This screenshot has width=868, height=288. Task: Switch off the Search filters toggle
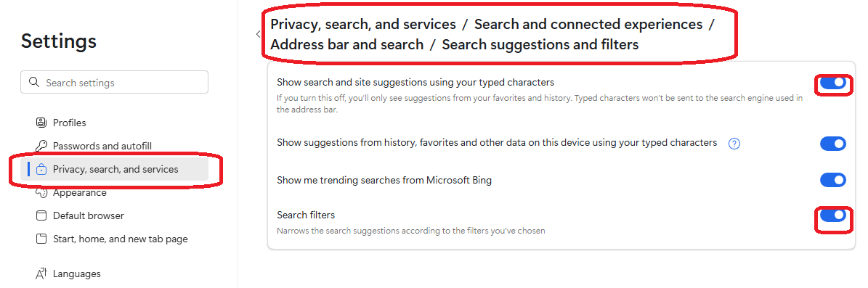tap(832, 215)
